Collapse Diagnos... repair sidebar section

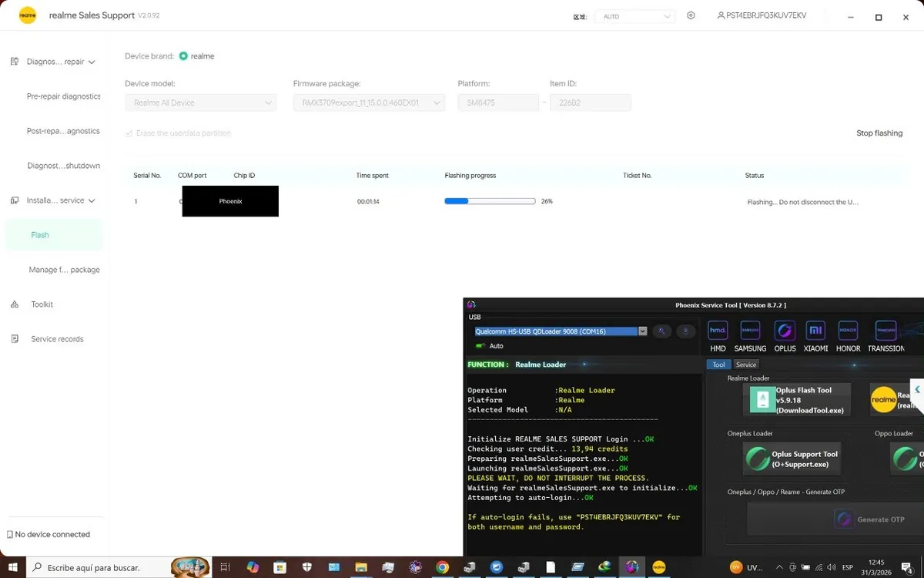click(92, 62)
